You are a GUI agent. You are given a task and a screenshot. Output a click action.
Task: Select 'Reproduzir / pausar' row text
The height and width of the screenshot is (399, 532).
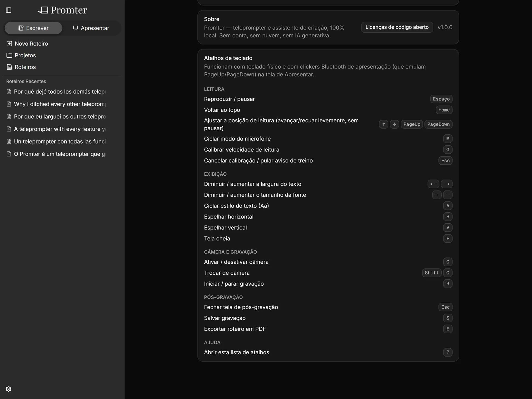(229, 99)
